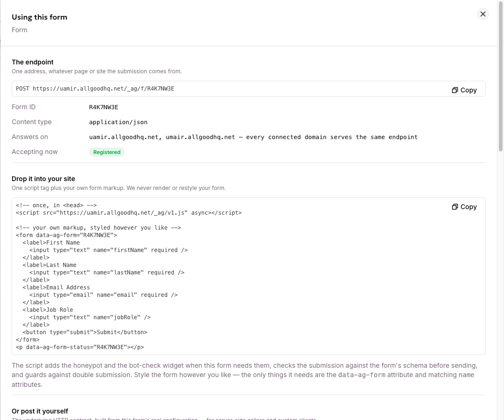The height and width of the screenshot is (420, 504).
Task: Click the 'Drop it into your site' heading
Action: 43,179
